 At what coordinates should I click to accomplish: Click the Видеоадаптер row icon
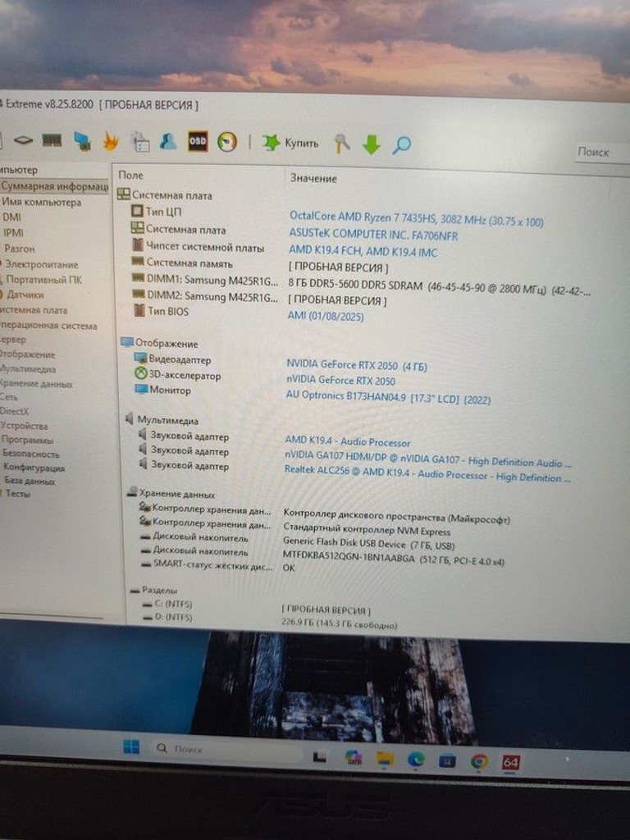tap(141, 358)
